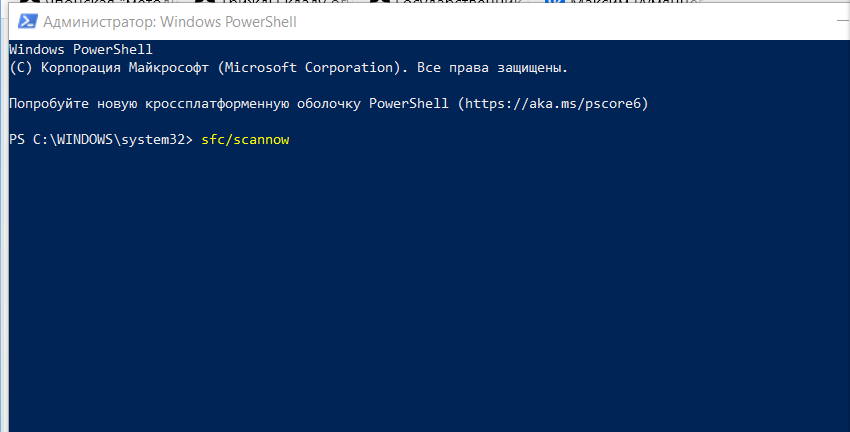Click the blue favicon of the Максим tab
The height and width of the screenshot is (432, 850).
(x=555, y=3)
